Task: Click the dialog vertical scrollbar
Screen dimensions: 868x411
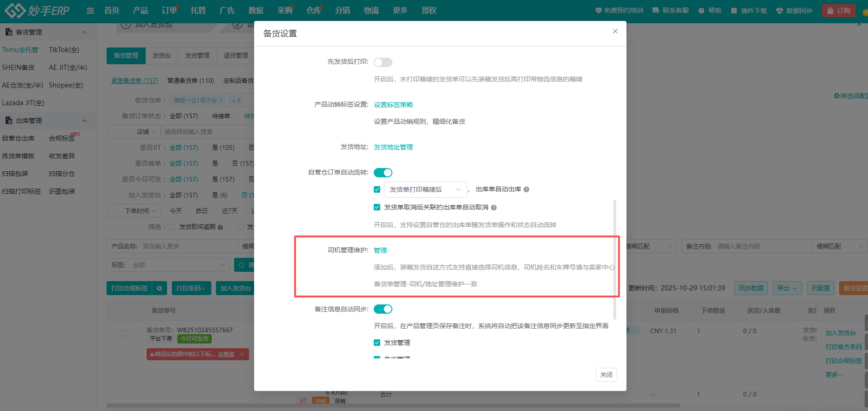Action: click(x=615, y=259)
